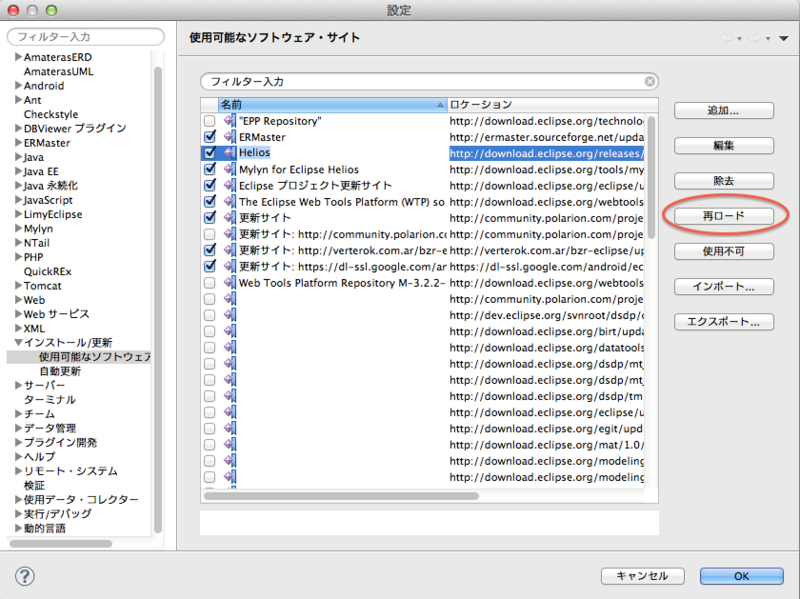Screen dimensions: 800x599
Task: Click the インポート... button
Action: click(723, 287)
